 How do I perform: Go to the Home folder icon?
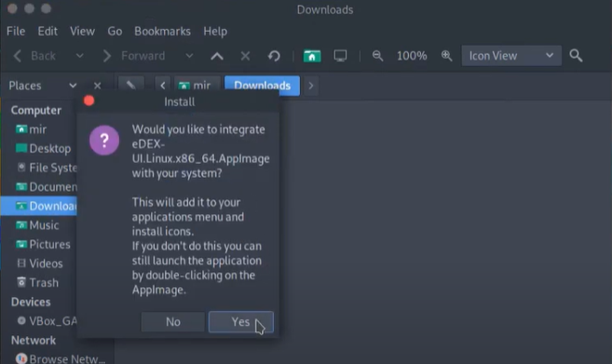click(312, 56)
